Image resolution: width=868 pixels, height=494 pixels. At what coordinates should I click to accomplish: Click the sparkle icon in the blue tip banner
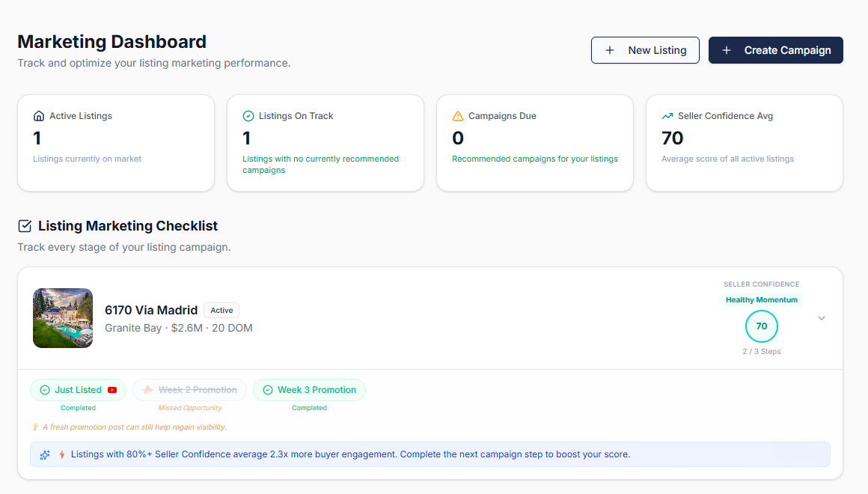tap(45, 454)
